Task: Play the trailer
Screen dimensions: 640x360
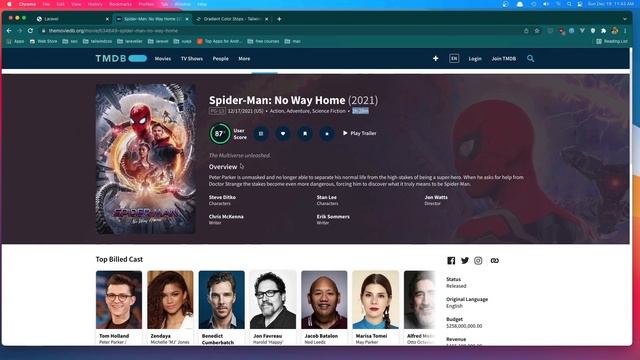Action: 360,133
